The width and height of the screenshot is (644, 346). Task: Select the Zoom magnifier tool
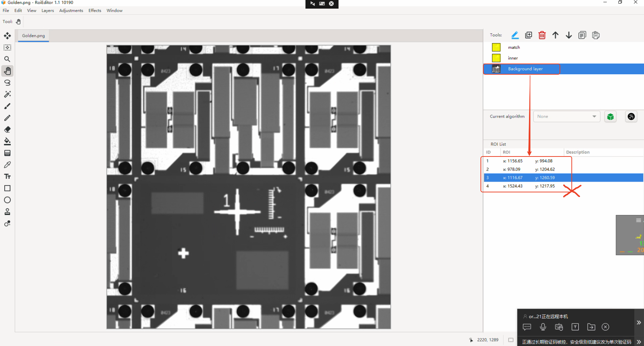pos(7,59)
